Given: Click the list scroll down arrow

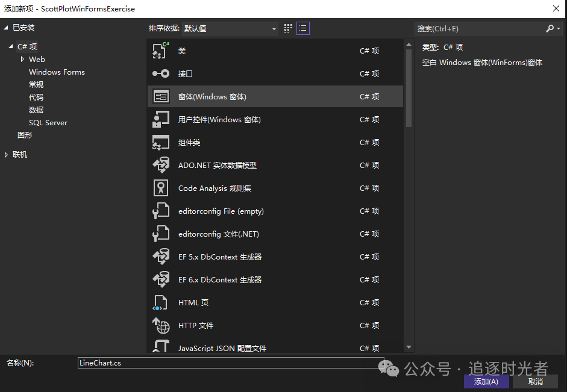Looking at the screenshot, I should coord(409,347).
